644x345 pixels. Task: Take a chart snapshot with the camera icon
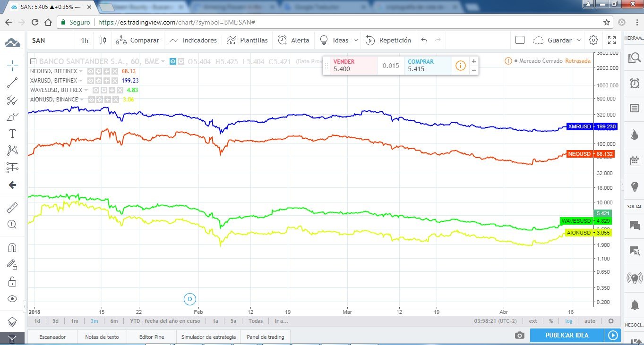520,335
